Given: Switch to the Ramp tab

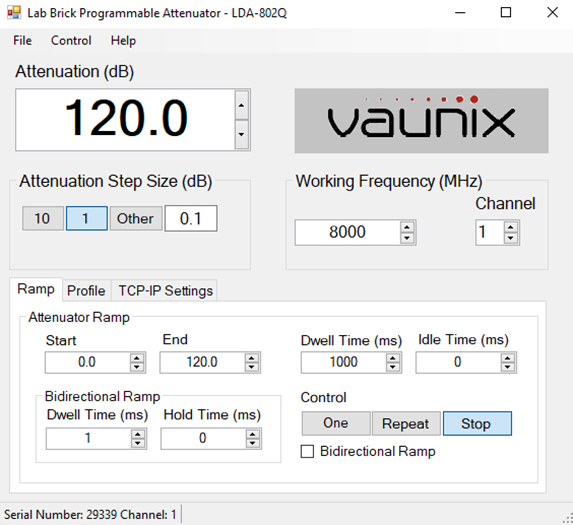Looking at the screenshot, I should click(36, 289).
